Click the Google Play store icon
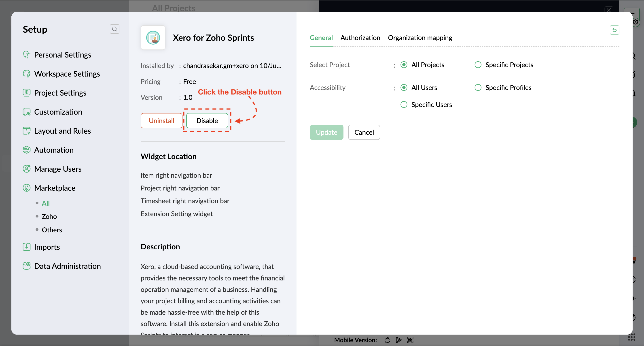 point(399,340)
